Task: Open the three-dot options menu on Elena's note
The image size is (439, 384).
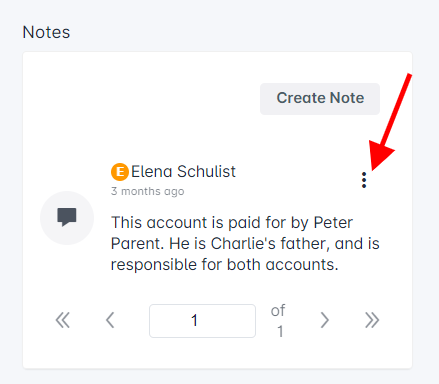Action: [x=364, y=180]
